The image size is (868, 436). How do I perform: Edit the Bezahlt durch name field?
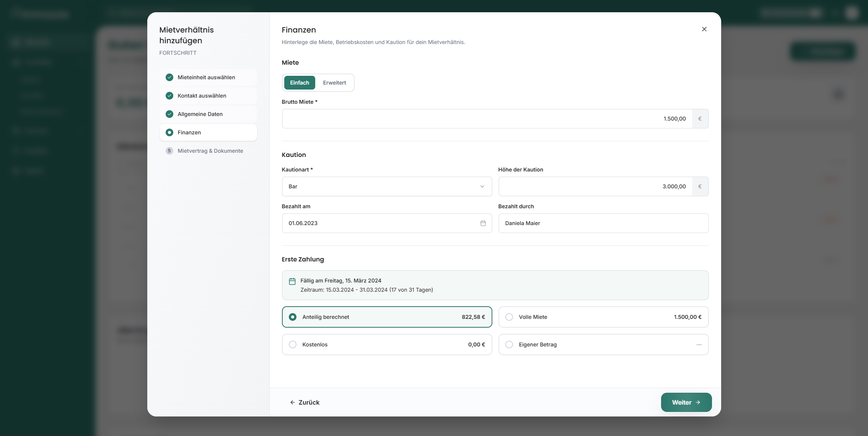(603, 223)
